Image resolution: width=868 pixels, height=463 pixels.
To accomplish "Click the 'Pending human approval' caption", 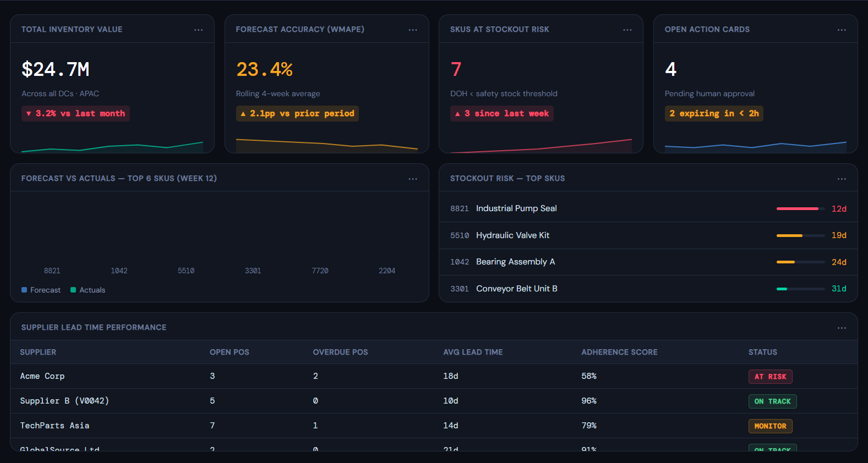I will (709, 93).
